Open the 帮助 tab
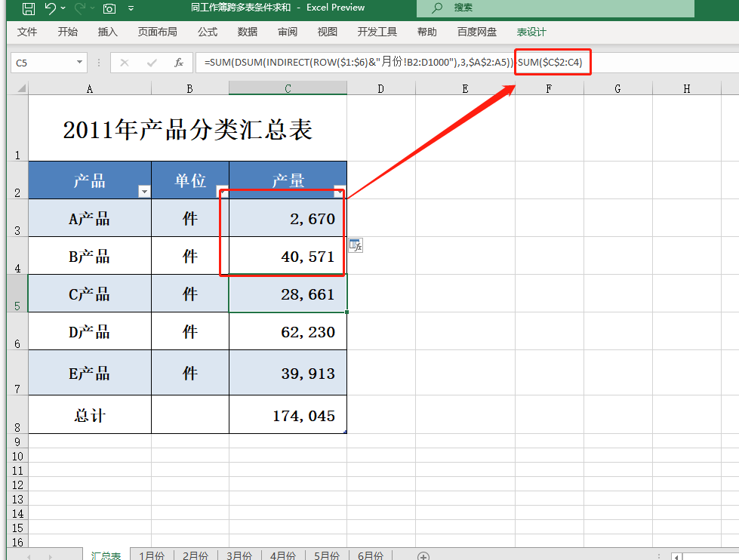This screenshot has width=739, height=560. tap(427, 32)
